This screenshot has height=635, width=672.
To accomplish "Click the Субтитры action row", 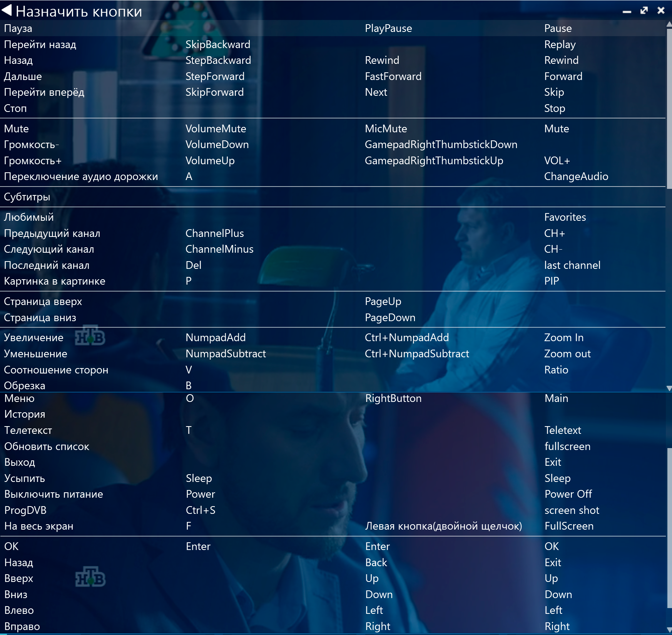I will coord(27,197).
